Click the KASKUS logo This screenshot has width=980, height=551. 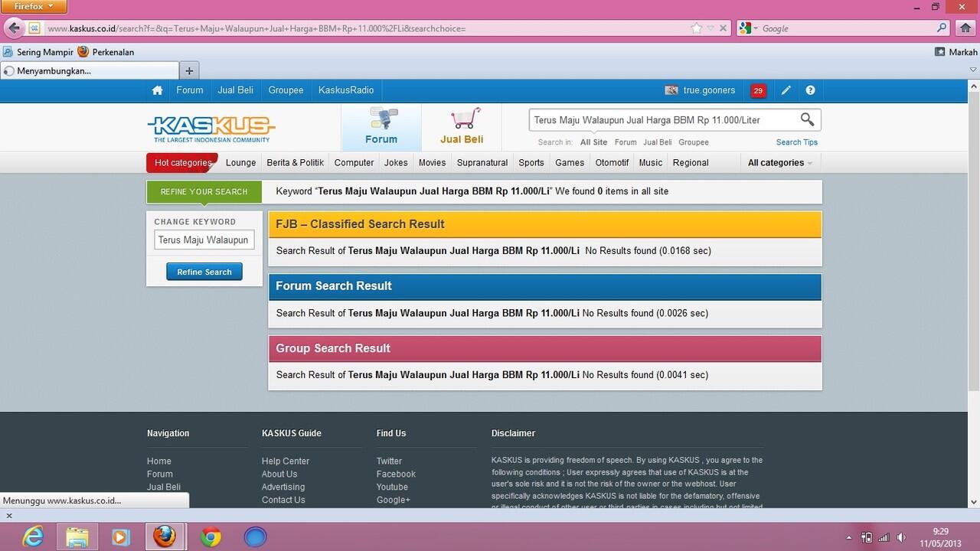click(211, 129)
